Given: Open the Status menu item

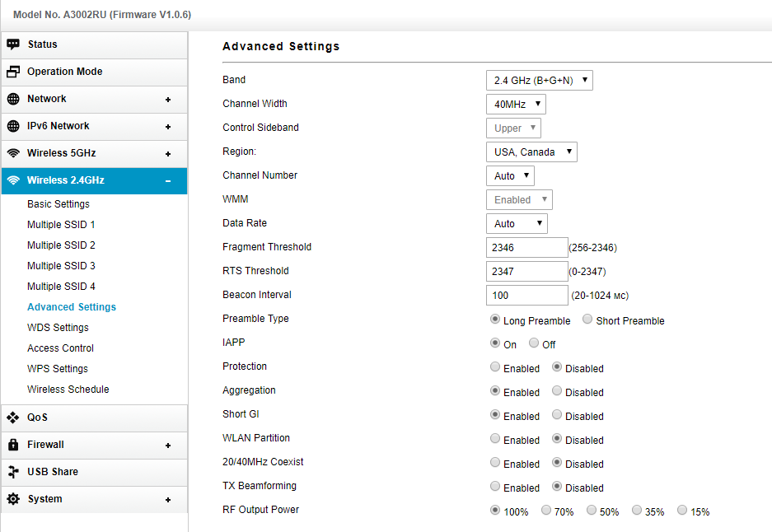Looking at the screenshot, I should 95,44.
